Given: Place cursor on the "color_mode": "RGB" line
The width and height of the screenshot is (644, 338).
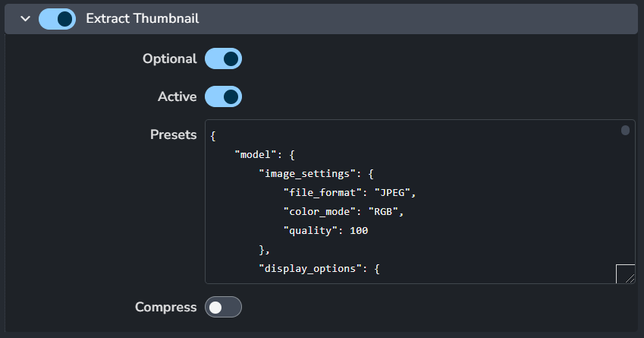Looking at the screenshot, I should (x=341, y=211).
